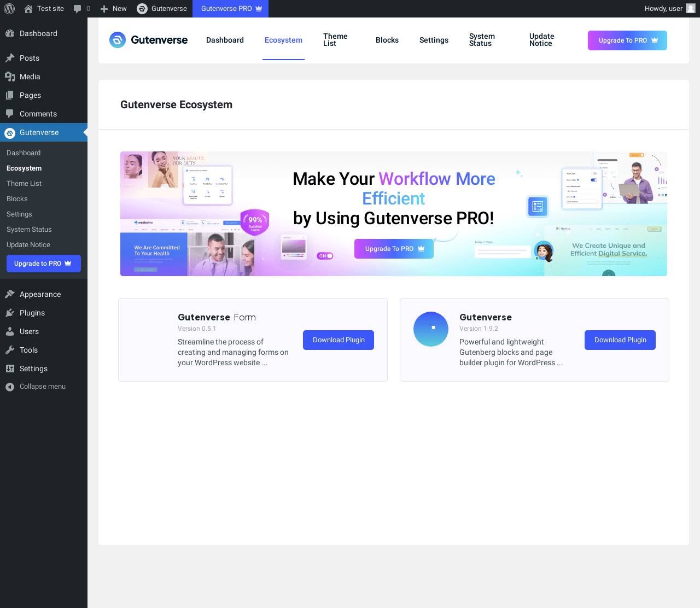Click the Plugins plug icon
Viewport: 700px width, 608px height.
10,313
